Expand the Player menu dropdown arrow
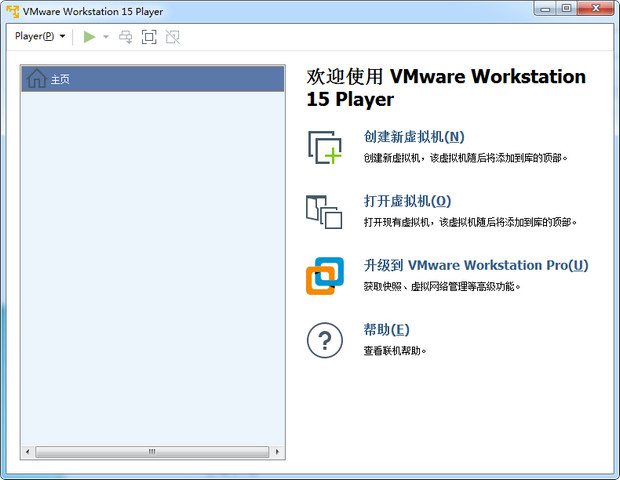Viewport: 620px width, 480px height. pyautogui.click(x=62, y=36)
